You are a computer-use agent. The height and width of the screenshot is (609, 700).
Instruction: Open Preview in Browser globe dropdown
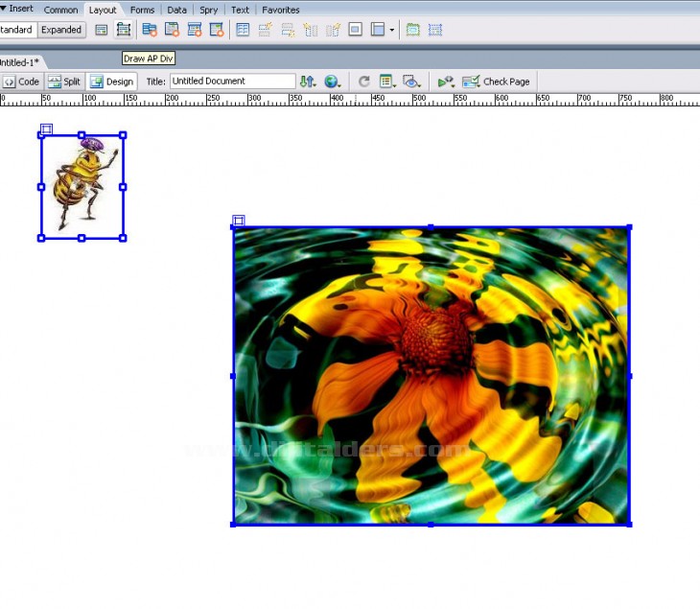333,82
